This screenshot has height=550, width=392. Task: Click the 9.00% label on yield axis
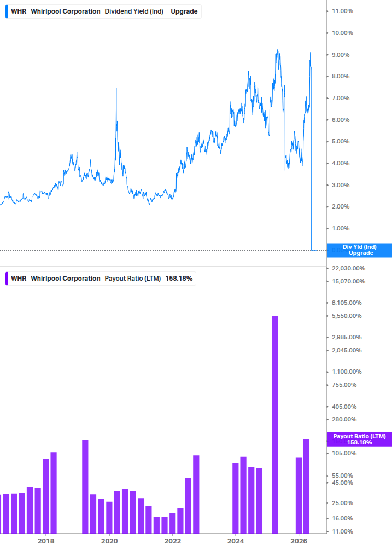coord(341,55)
